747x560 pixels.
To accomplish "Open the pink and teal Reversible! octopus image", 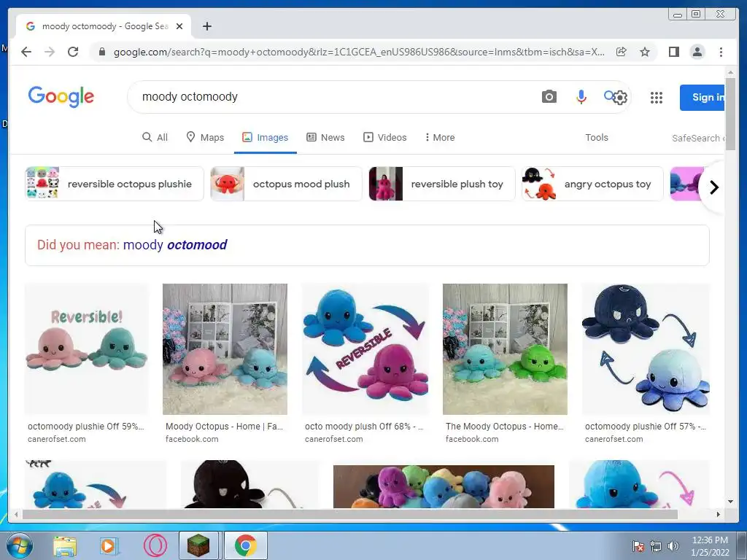I will point(86,349).
